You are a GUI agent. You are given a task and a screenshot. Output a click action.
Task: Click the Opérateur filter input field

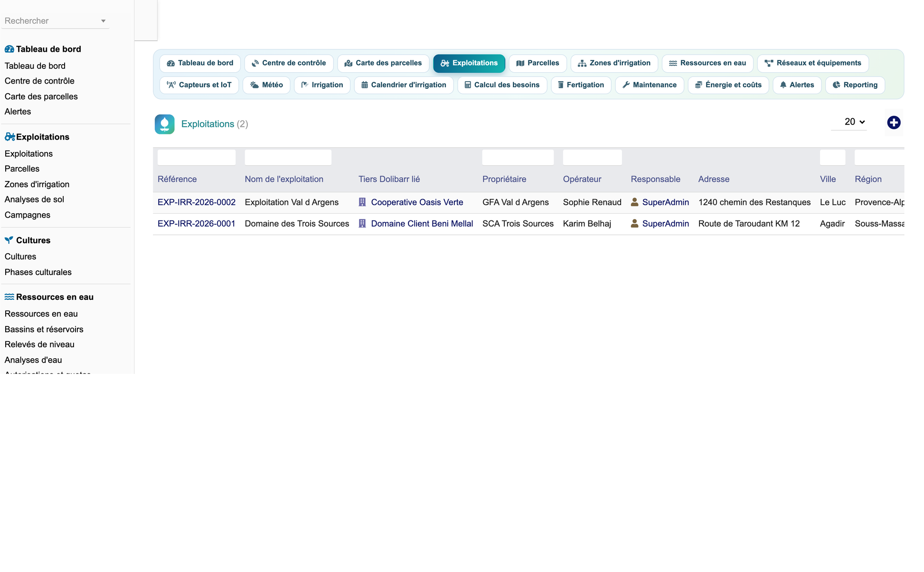[x=592, y=157]
